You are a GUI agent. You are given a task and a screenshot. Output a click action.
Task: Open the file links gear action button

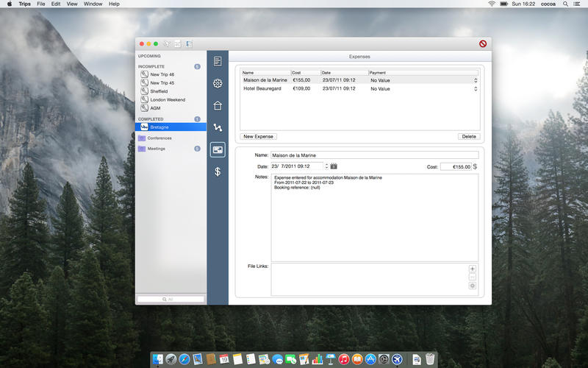point(472,286)
